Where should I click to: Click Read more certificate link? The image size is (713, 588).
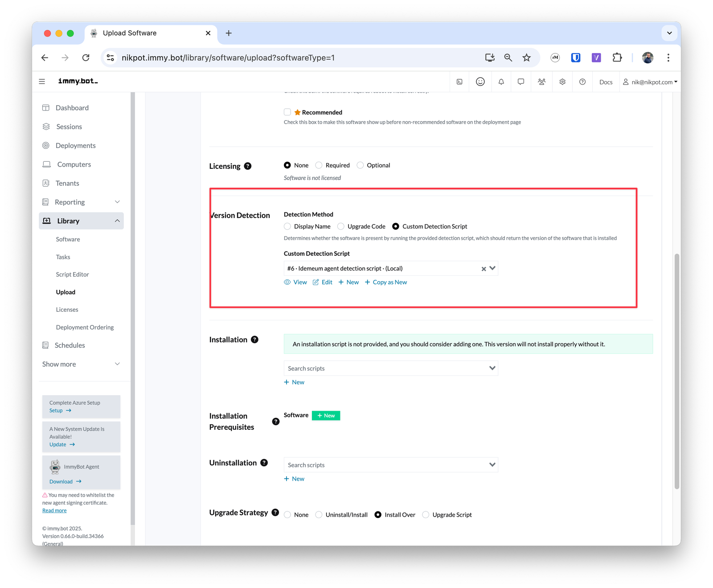point(54,510)
